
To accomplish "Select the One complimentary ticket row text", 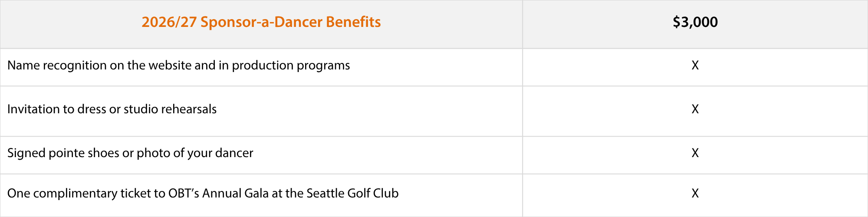I will tap(203, 194).
